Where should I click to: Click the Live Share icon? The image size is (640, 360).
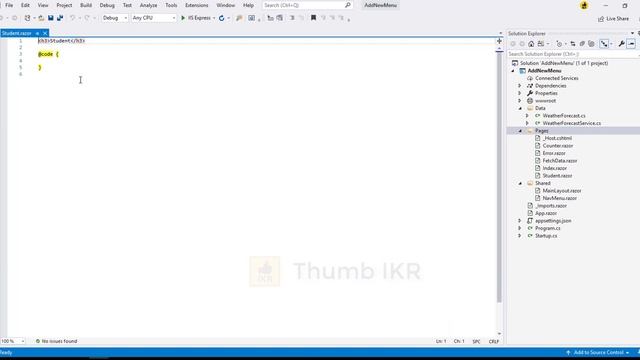[x=601, y=19]
